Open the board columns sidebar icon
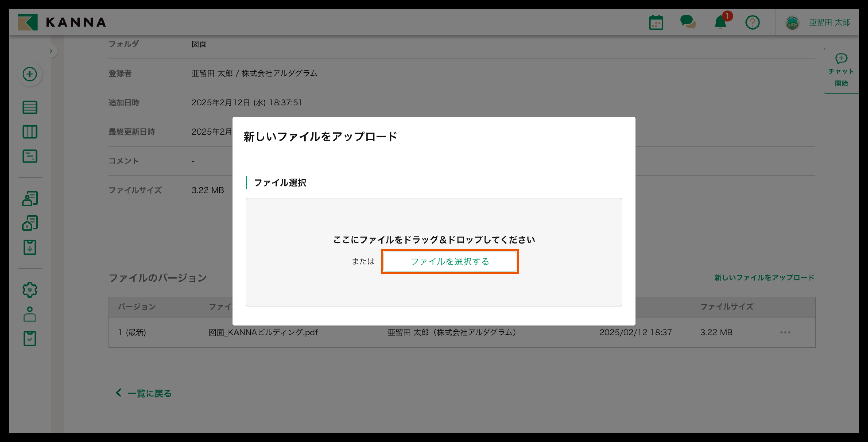Image resolution: width=868 pixels, height=442 pixels. (x=30, y=132)
